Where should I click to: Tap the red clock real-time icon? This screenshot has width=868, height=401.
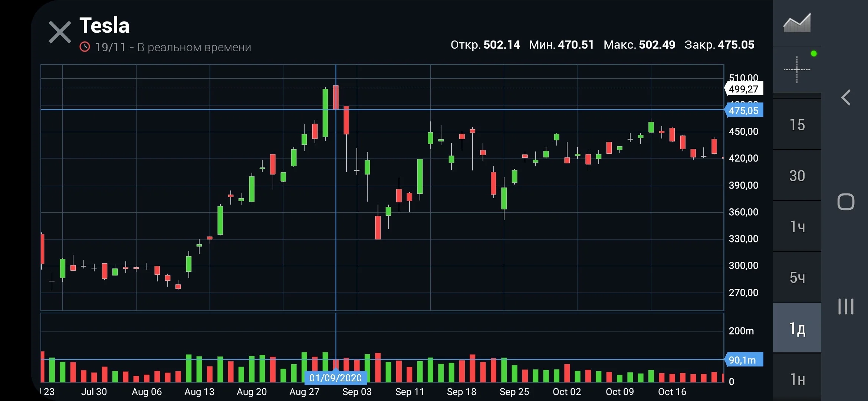coord(85,47)
